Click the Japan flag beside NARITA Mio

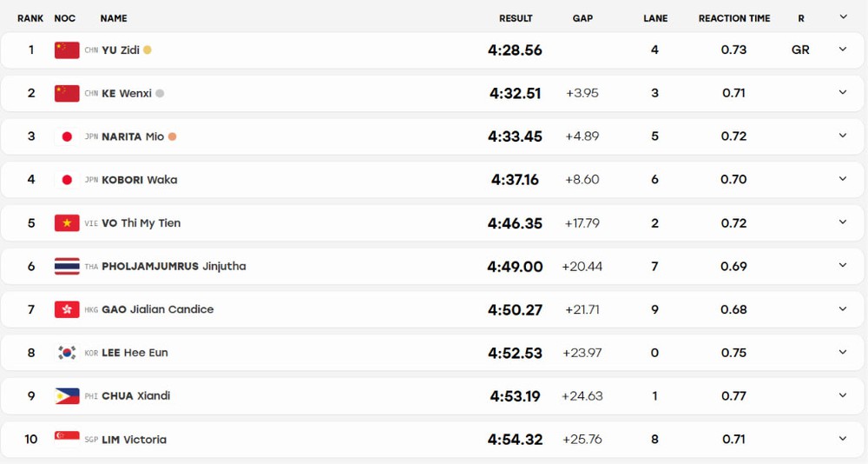coord(67,136)
